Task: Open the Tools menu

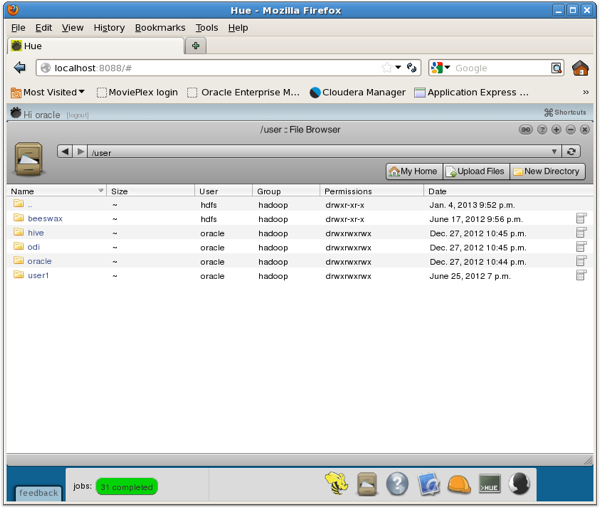Action: pyautogui.click(x=207, y=28)
